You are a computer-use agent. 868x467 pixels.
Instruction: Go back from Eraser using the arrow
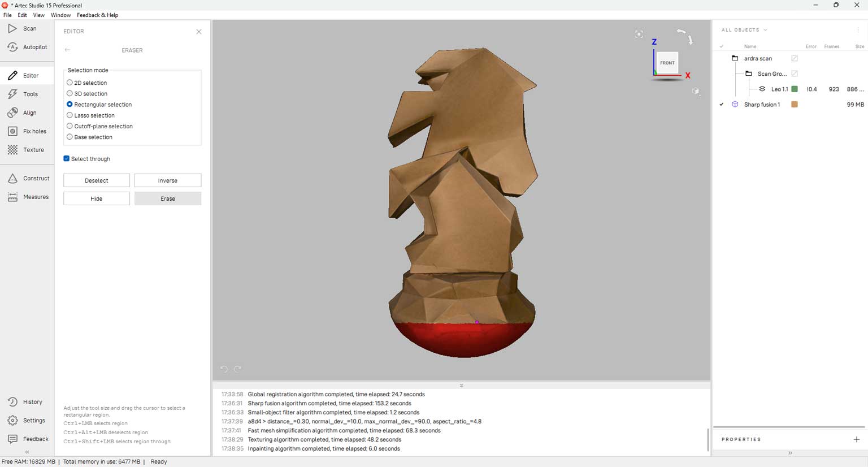pos(67,50)
